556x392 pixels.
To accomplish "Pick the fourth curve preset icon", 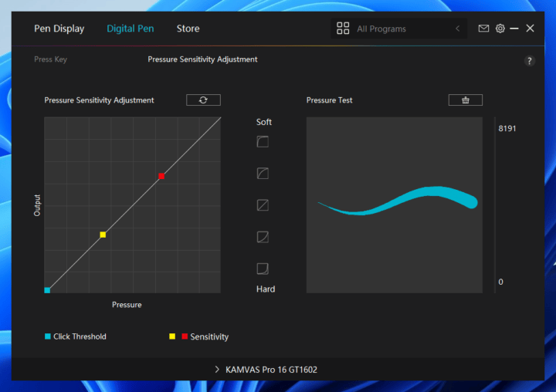I will coord(263,237).
